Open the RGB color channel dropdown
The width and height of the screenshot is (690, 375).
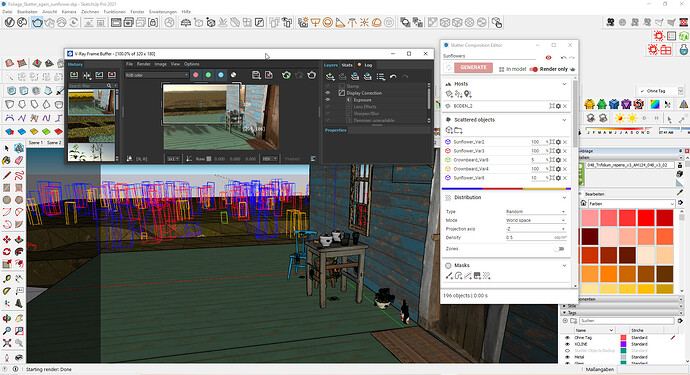point(157,75)
